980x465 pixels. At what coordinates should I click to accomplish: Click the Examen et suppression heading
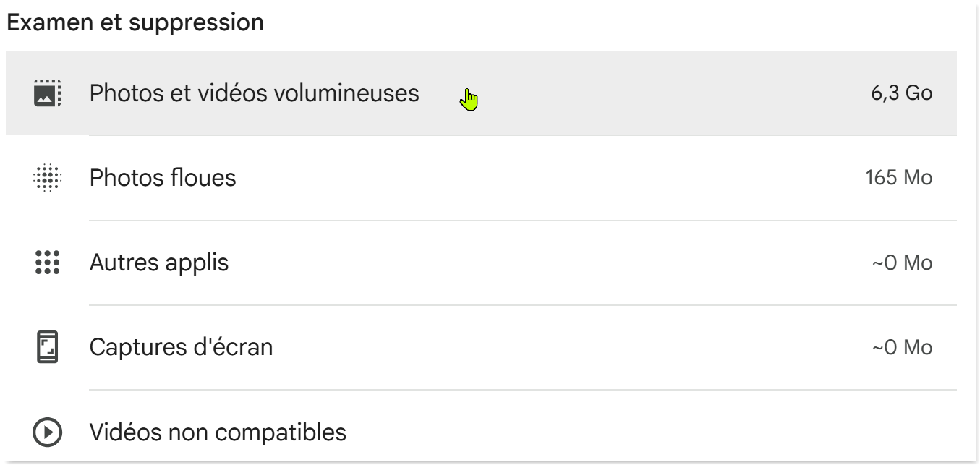pos(135,22)
